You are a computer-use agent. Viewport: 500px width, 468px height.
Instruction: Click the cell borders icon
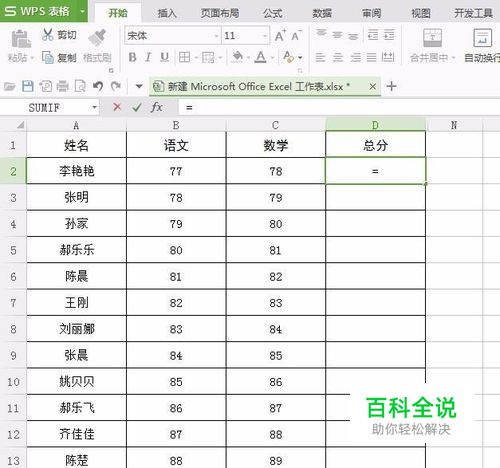(184, 57)
